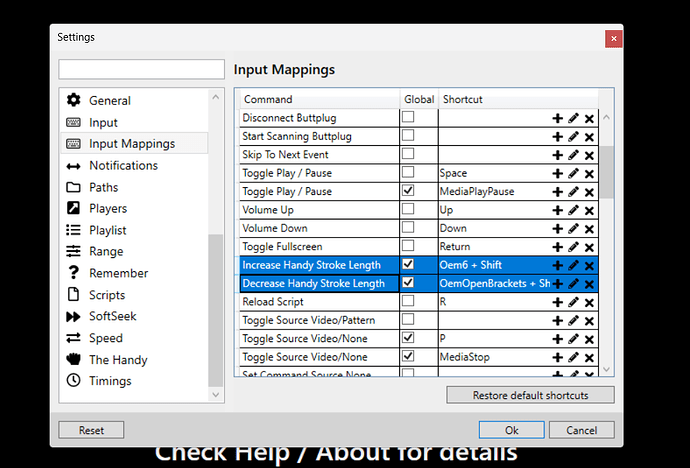Uncheck Global for MediaPlayPause shortcut
This screenshot has height=468, width=690.
click(x=408, y=190)
